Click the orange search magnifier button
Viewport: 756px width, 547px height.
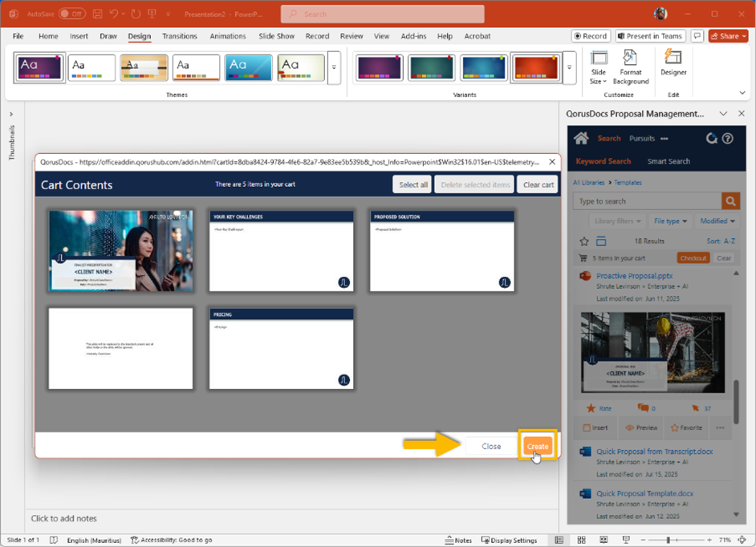coord(730,201)
